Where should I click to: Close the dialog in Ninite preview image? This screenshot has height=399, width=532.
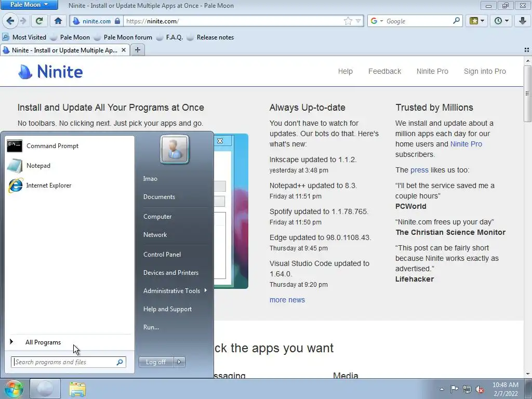pos(220,141)
